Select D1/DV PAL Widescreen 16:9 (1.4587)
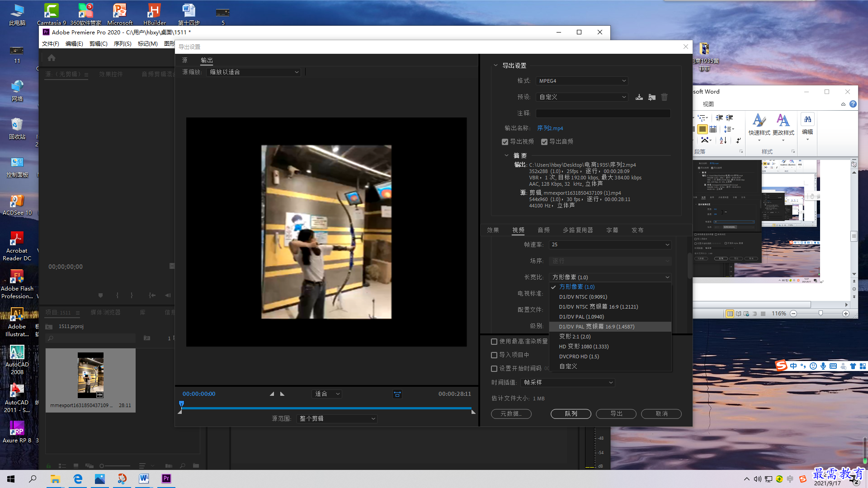 (610, 327)
